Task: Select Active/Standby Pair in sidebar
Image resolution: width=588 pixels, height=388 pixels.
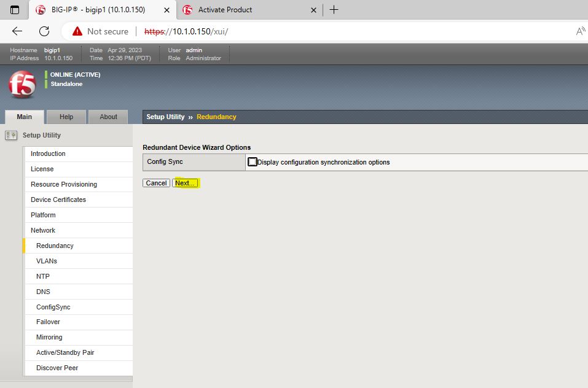Action: (x=65, y=352)
